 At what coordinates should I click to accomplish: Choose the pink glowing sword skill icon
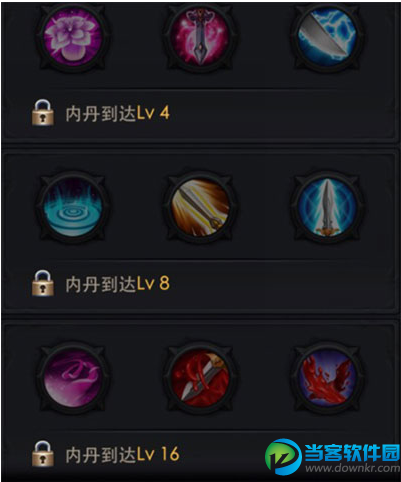[200, 37]
